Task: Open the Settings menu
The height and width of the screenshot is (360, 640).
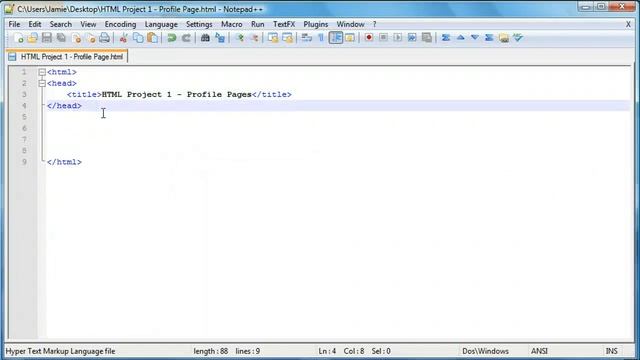Action: tap(199, 24)
